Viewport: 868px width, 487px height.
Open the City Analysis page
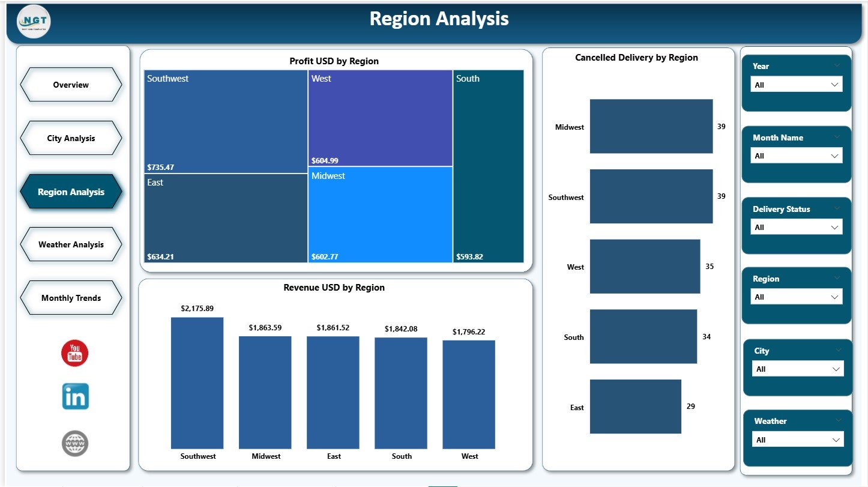coord(71,138)
